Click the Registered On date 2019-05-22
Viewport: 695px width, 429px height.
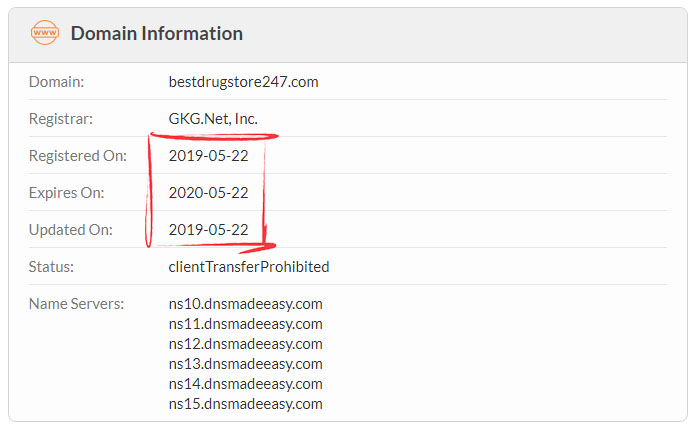pos(208,156)
